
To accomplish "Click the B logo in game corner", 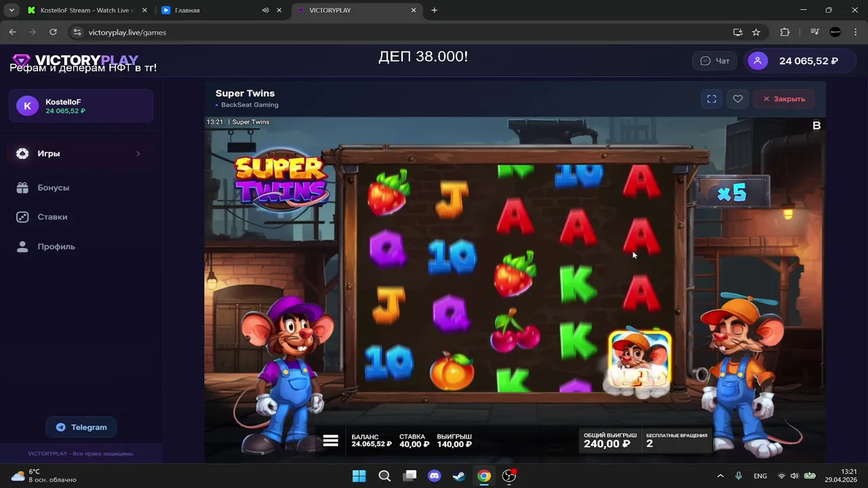I will [816, 125].
